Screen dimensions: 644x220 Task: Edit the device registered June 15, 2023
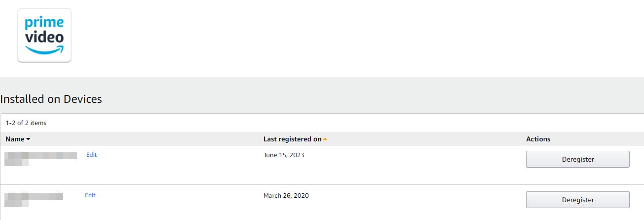[91, 155]
